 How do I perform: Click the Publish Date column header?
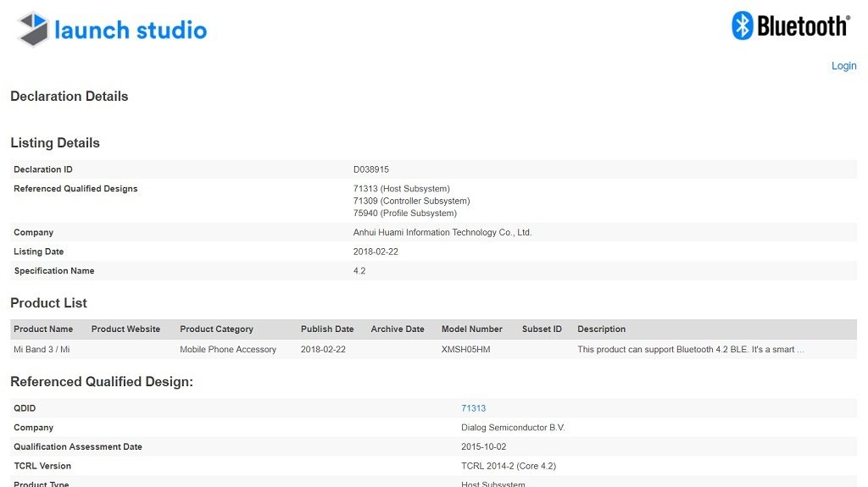327,329
